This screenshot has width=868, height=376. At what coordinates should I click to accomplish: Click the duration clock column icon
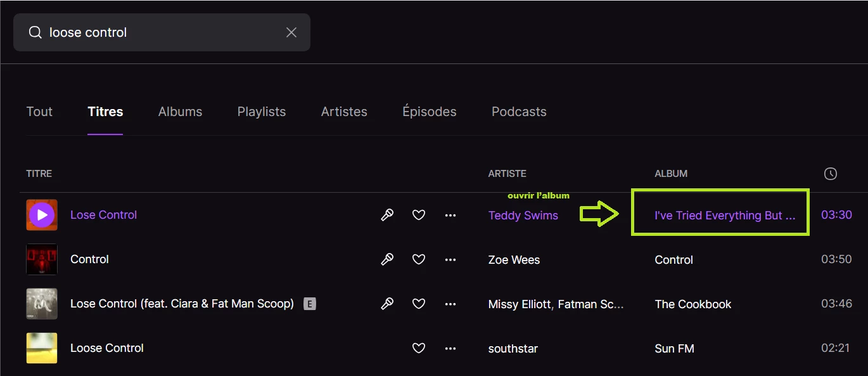(x=831, y=174)
